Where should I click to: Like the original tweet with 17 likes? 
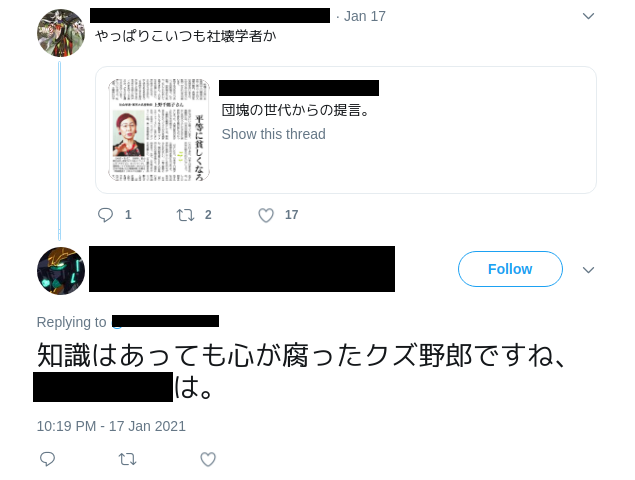266,215
